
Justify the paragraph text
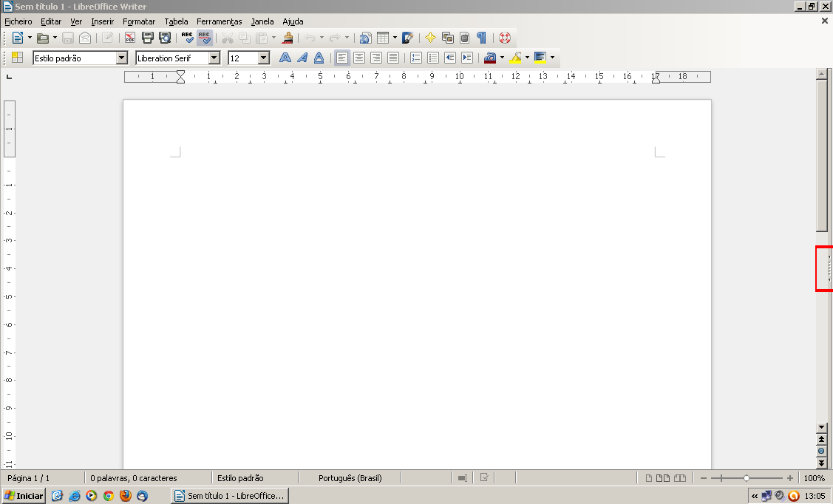[x=393, y=58]
